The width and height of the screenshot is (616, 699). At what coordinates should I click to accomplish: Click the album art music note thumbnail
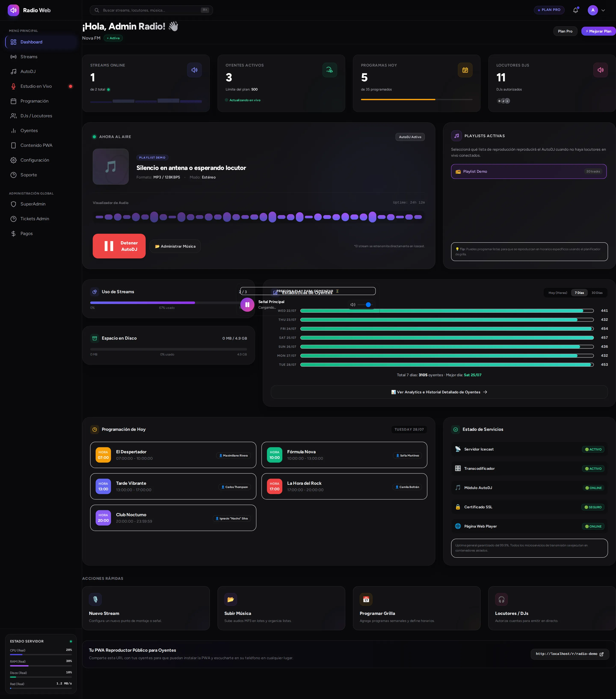111,167
